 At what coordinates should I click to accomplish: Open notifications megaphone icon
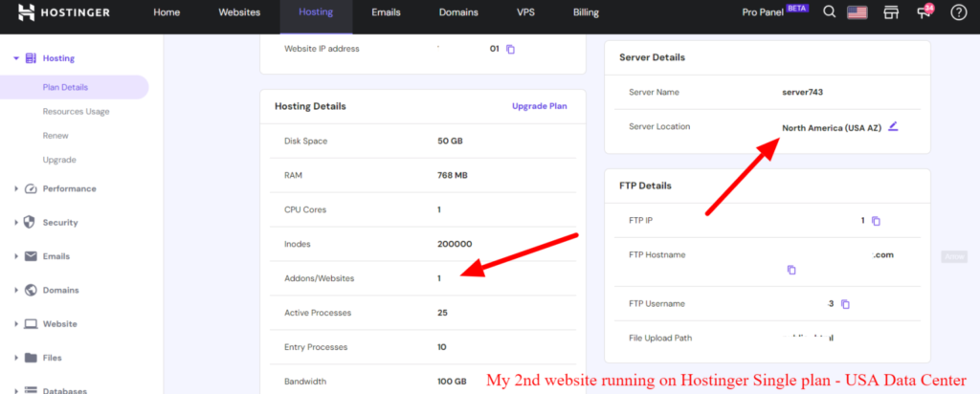click(924, 11)
